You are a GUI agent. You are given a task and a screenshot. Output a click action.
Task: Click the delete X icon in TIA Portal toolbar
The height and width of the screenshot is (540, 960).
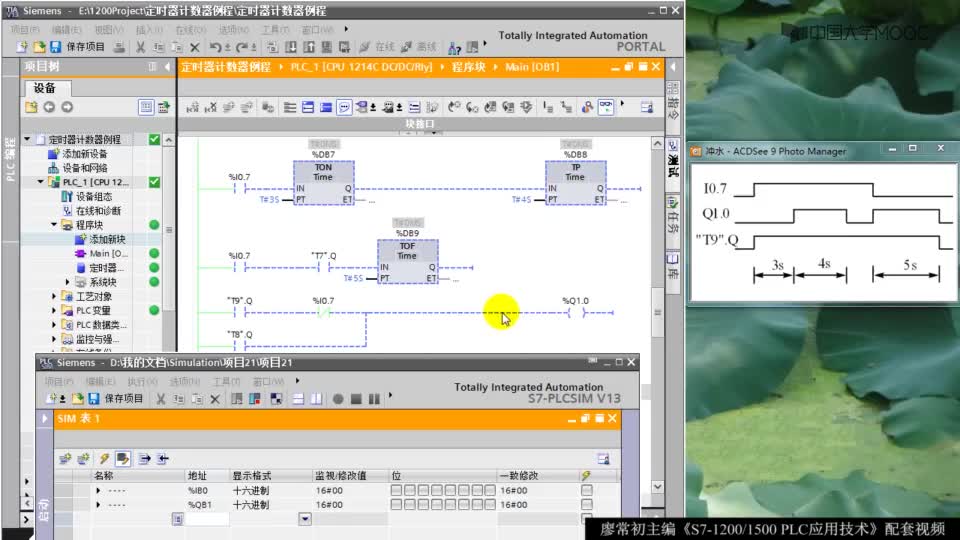coord(195,47)
